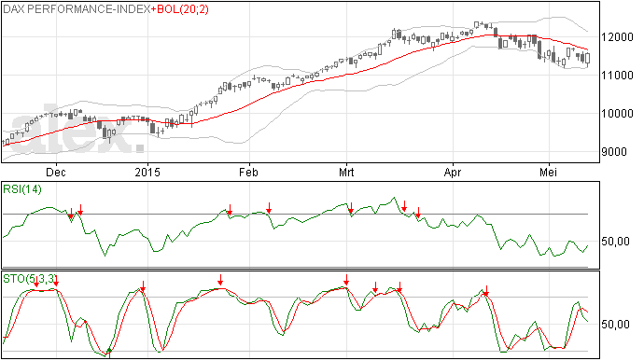The height and width of the screenshot is (361, 644).
Task: Click the RSI(14) panel label
Action: coord(22,189)
